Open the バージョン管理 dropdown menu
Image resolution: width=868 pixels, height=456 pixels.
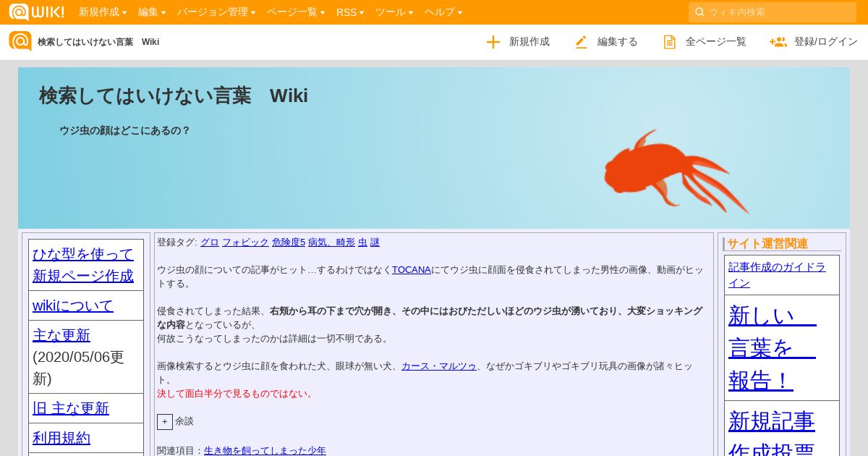(x=216, y=12)
